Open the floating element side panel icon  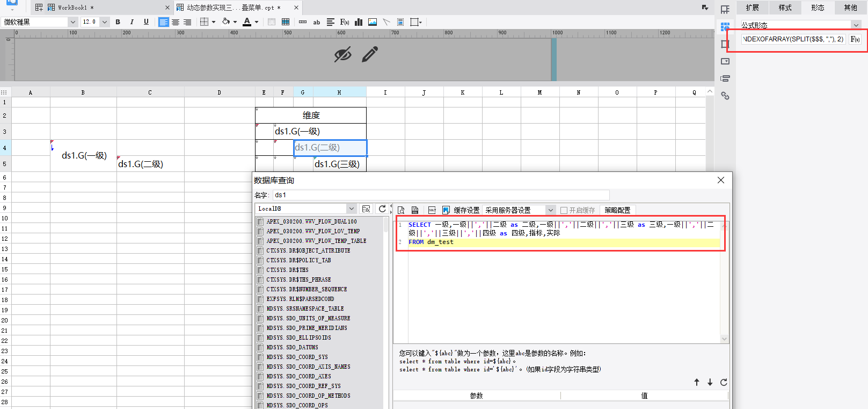click(x=725, y=44)
